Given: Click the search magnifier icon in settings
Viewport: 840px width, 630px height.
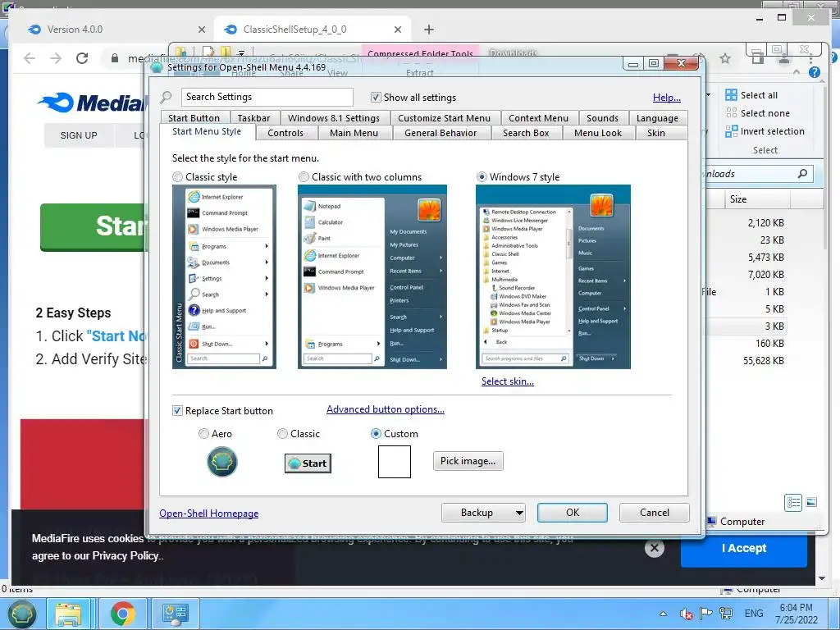Looking at the screenshot, I should click(167, 97).
